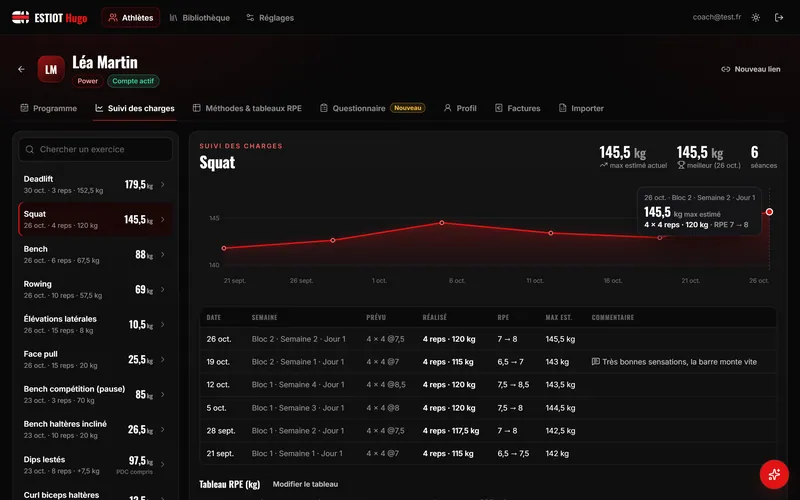Click the Nouveau lien button
Image resolution: width=800 pixels, height=500 pixels.
click(751, 69)
